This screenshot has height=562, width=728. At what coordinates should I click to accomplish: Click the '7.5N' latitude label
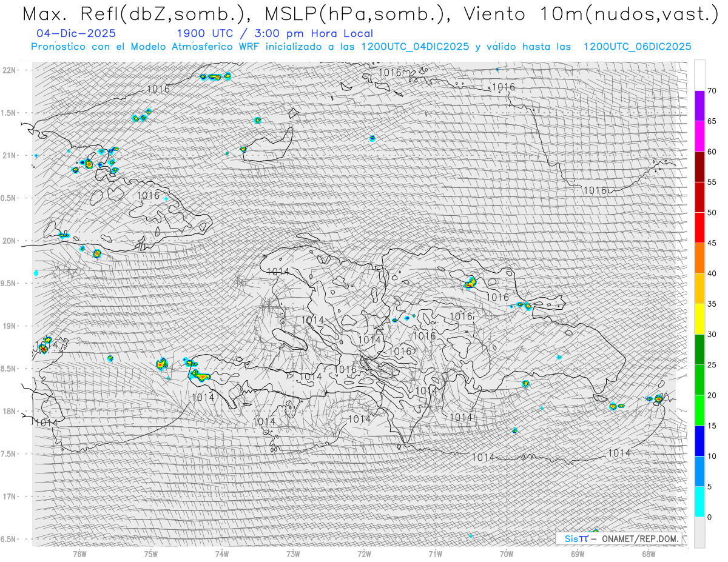point(9,454)
